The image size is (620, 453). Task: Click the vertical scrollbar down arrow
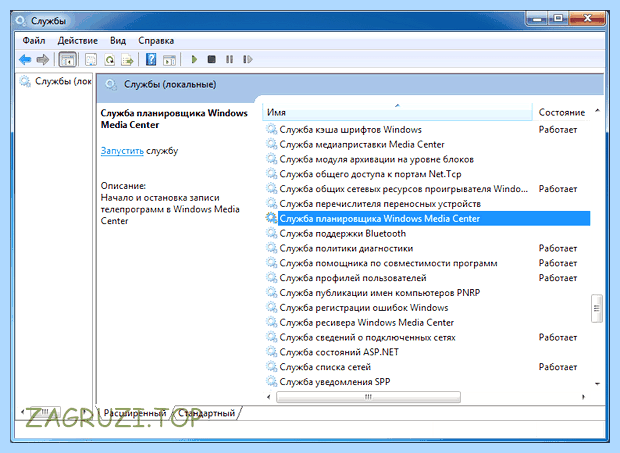(597, 383)
